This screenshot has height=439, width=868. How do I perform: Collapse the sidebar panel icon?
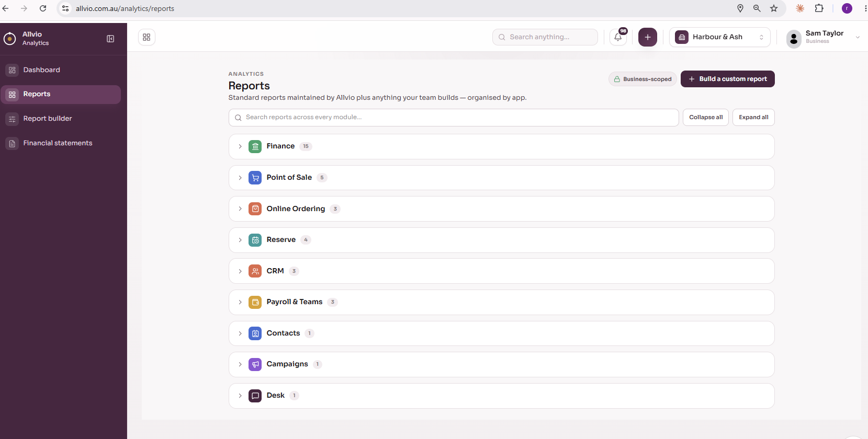(110, 39)
